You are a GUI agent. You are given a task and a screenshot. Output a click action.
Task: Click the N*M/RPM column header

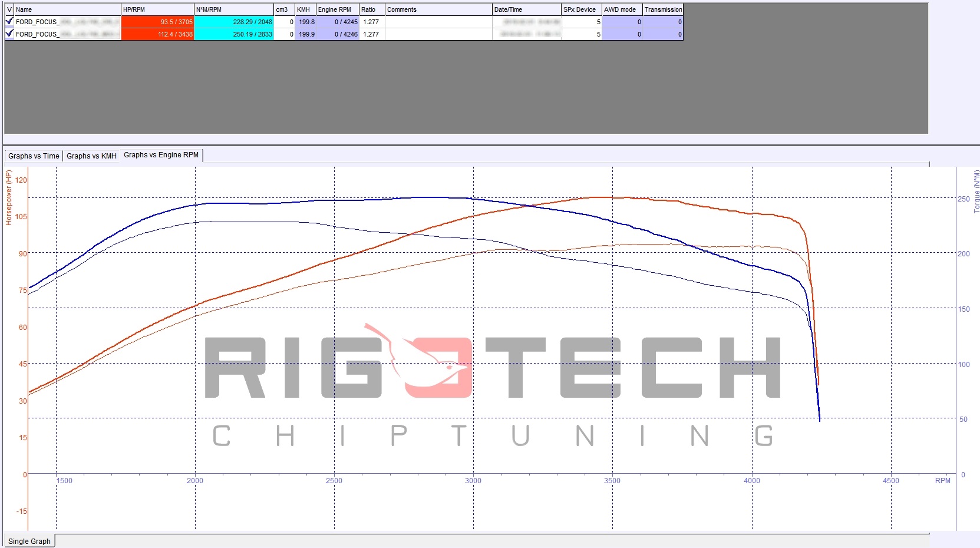234,9
